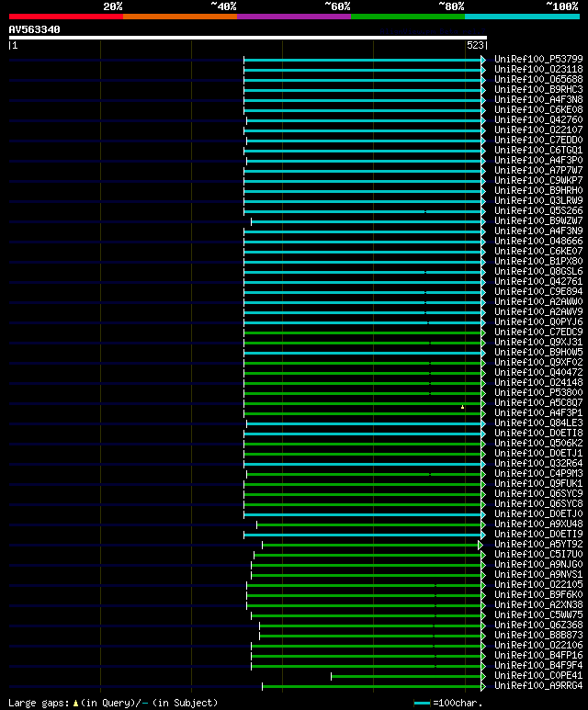Click the arrowhead at end of UniRef100_A5YT92 bar
Screen dimensions: 588x710
481,546
